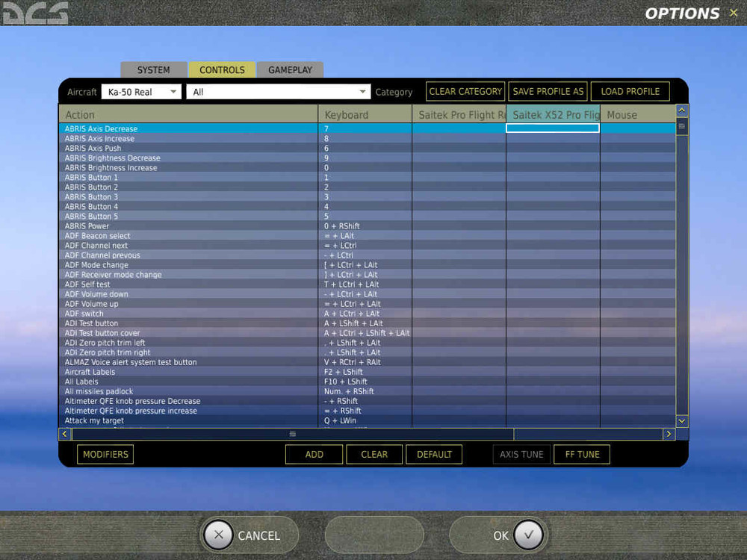This screenshot has width=747, height=560.
Task: Click the vertical scrollbar thumb
Action: pos(682,127)
